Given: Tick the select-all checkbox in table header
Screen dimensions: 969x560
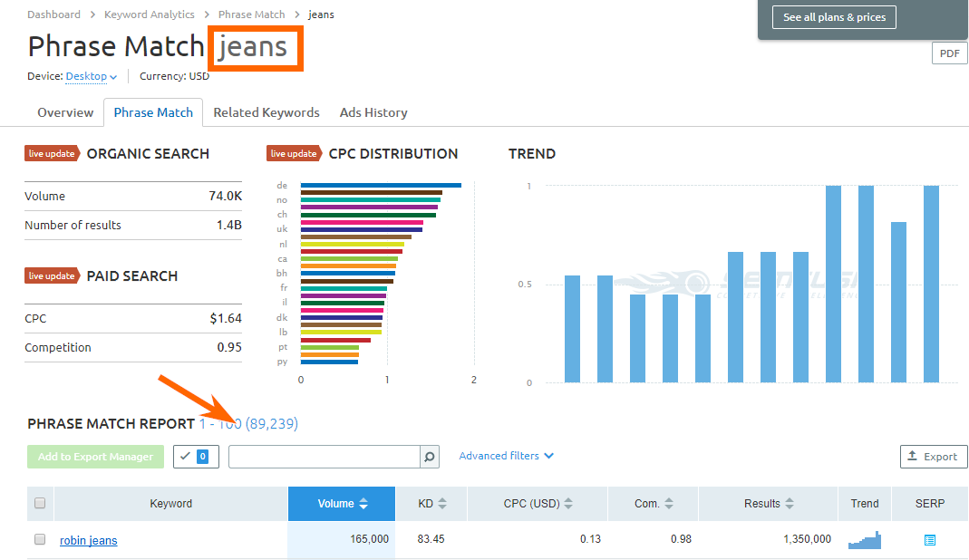Looking at the screenshot, I should [40, 503].
